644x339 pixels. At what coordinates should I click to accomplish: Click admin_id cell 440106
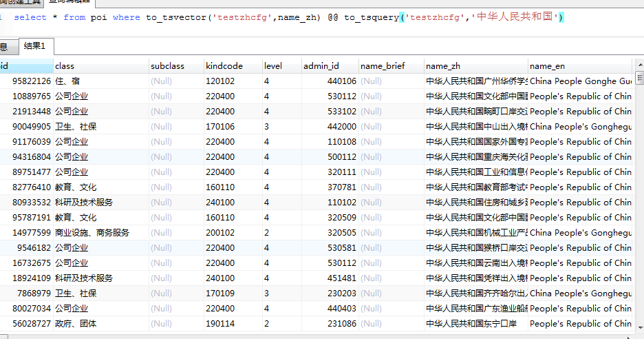[330, 81]
